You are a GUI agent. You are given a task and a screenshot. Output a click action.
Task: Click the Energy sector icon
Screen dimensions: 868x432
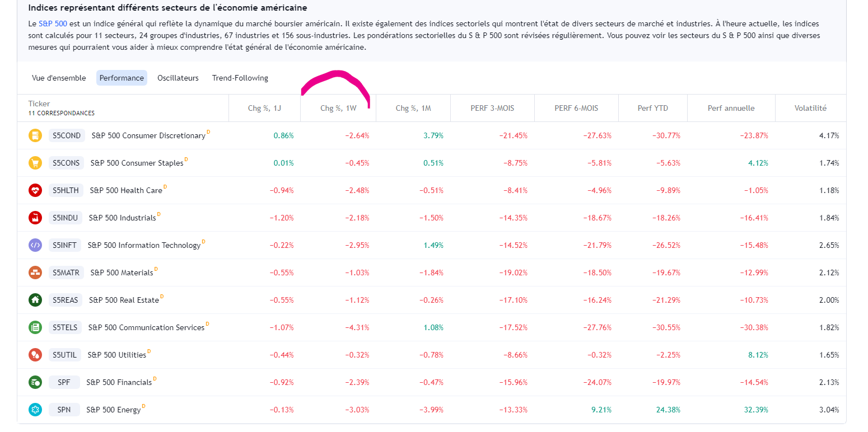(x=35, y=410)
